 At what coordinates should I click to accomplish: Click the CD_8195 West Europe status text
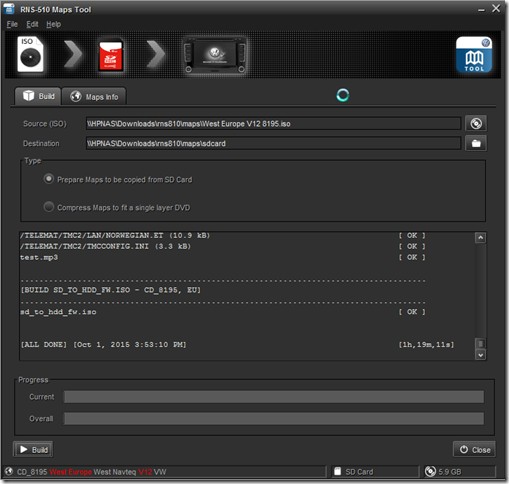point(92,472)
